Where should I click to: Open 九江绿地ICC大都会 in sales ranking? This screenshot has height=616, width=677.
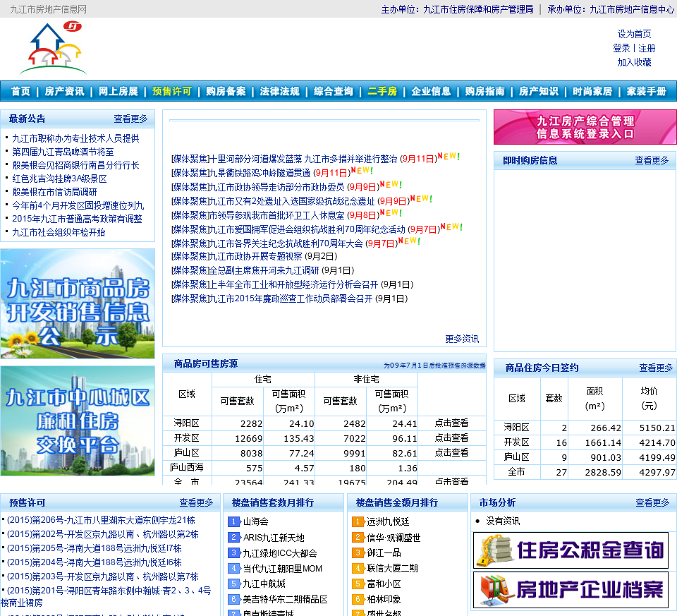click(280, 553)
